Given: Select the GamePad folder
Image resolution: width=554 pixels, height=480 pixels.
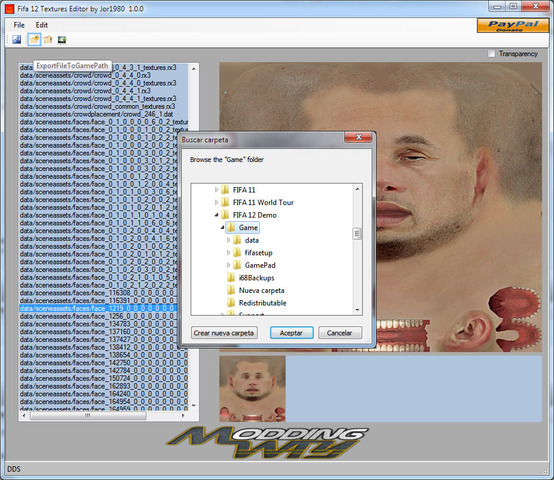Looking at the screenshot, I should point(260,265).
